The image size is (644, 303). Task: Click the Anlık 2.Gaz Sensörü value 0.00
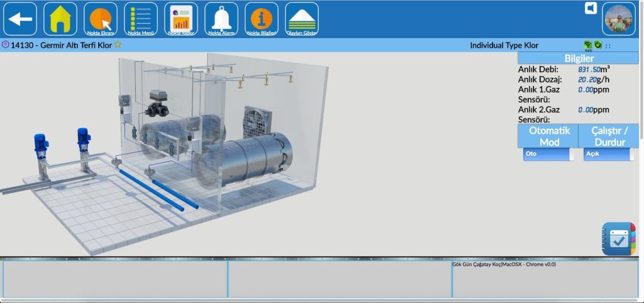pyautogui.click(x=586, y=110)
